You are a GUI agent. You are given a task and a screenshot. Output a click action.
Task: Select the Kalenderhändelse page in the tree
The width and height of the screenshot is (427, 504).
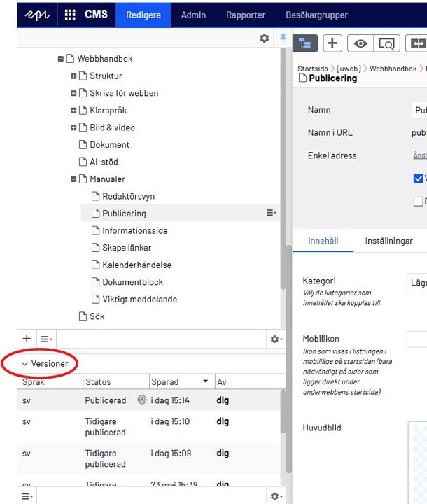click(x=137, y=265)
